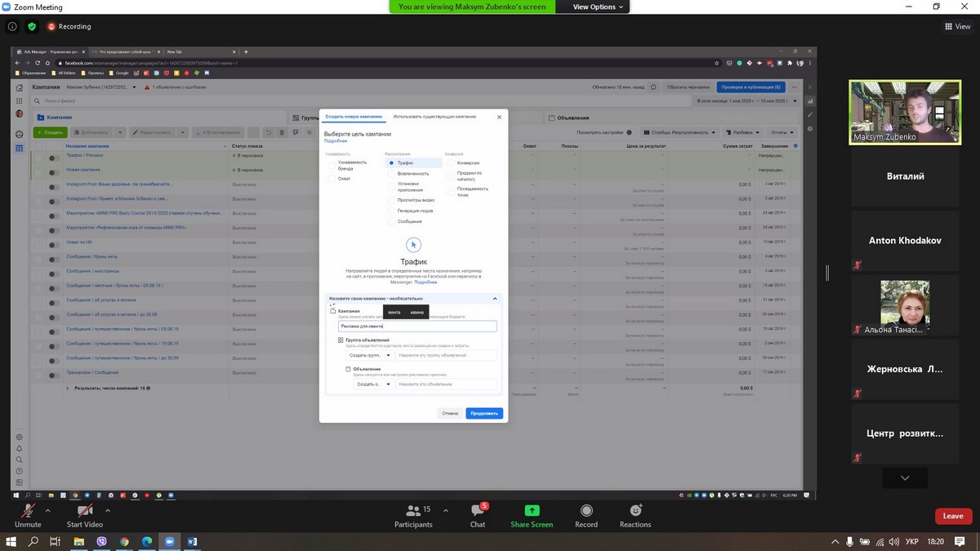The width and height of the screenshot is (980, 551).
Task: Select Anton Khodakov's participant tile
Action: pos(905,241)
